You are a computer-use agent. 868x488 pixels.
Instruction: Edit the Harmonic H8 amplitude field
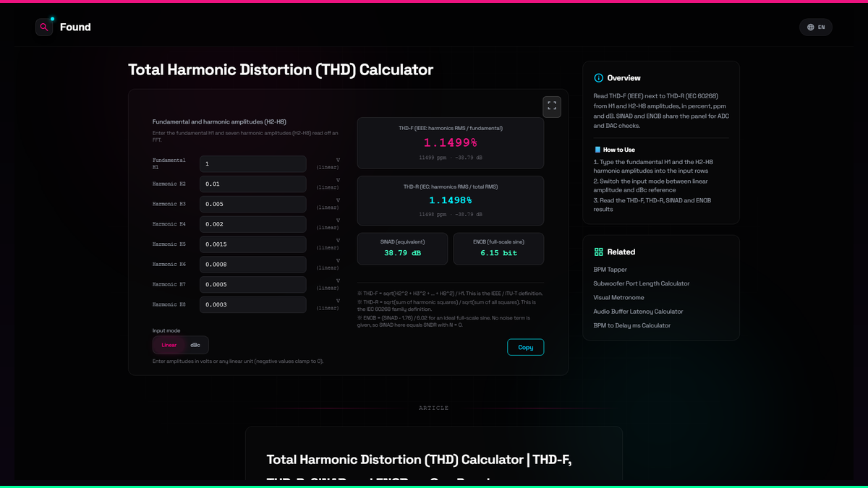pos(253,304)
